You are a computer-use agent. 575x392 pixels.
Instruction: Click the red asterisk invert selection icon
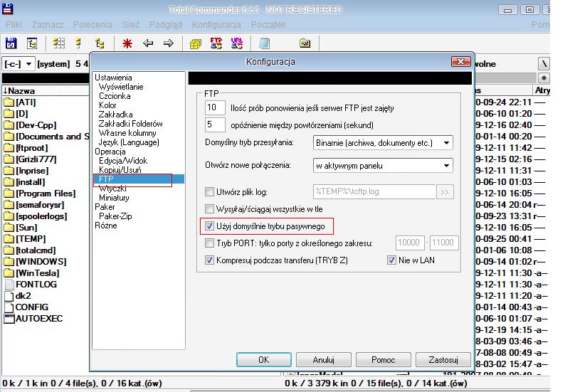pyautogui.click(x=127, y=43)
